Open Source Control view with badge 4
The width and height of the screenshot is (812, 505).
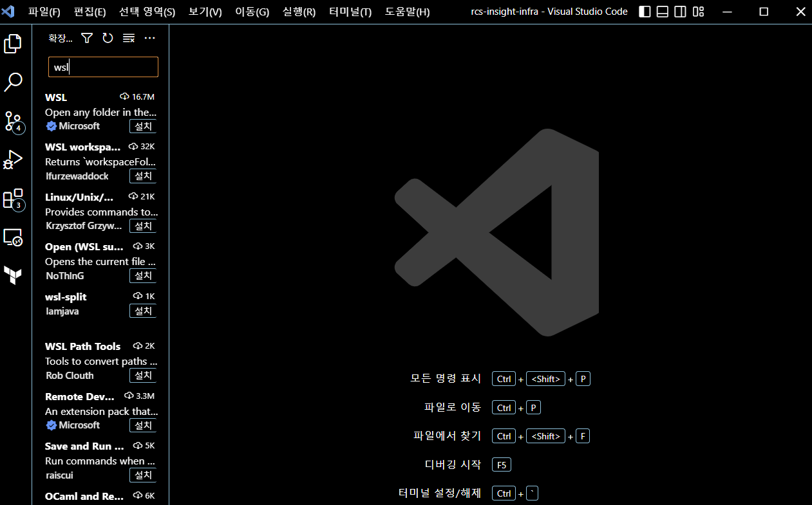pyautogui.click(x=13, y=121)
